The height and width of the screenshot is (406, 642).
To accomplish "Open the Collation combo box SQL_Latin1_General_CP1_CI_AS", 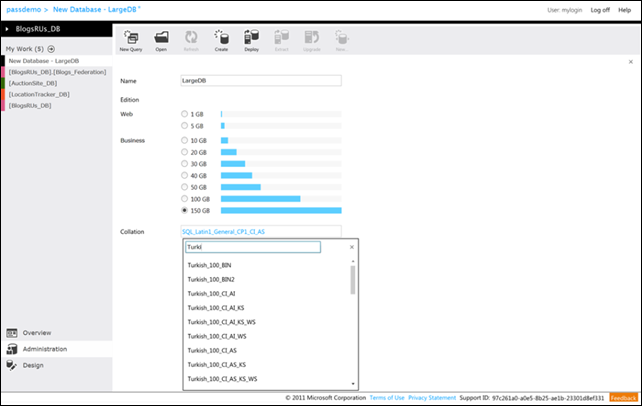I will (x=261, y=232).
